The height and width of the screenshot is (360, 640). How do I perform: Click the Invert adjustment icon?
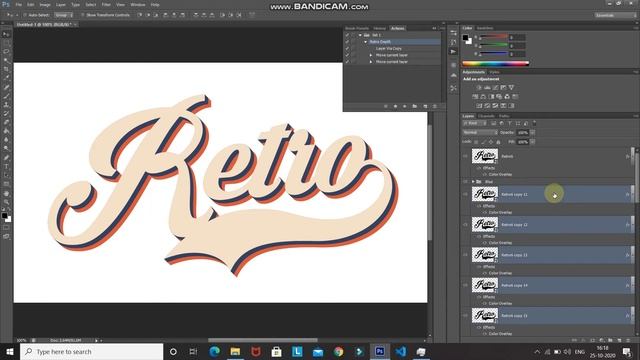479,106
